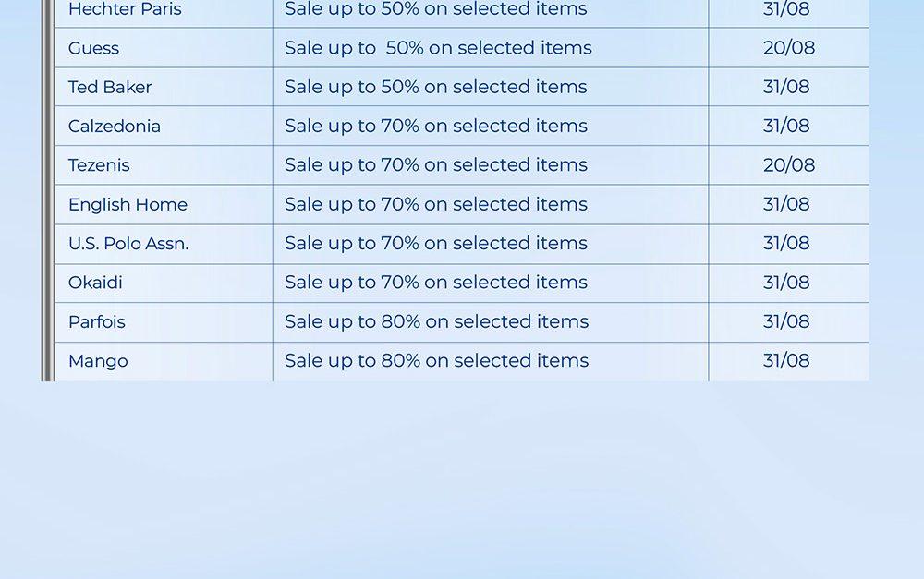Click the 31/08 date in Okaidi row
The image size is (924, 579).
click(786, 283)
